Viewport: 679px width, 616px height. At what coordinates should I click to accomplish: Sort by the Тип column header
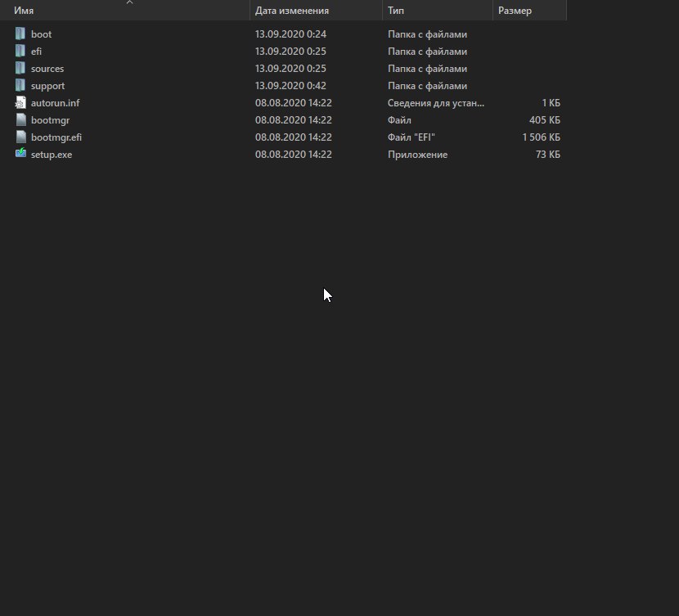(x=438, y=11)
